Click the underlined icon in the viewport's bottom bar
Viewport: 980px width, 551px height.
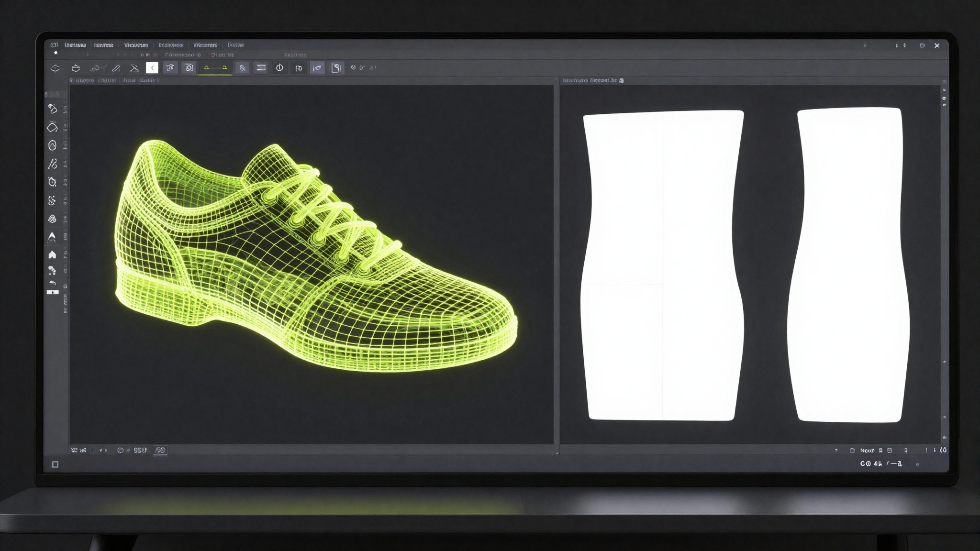(x=160, y=451)
